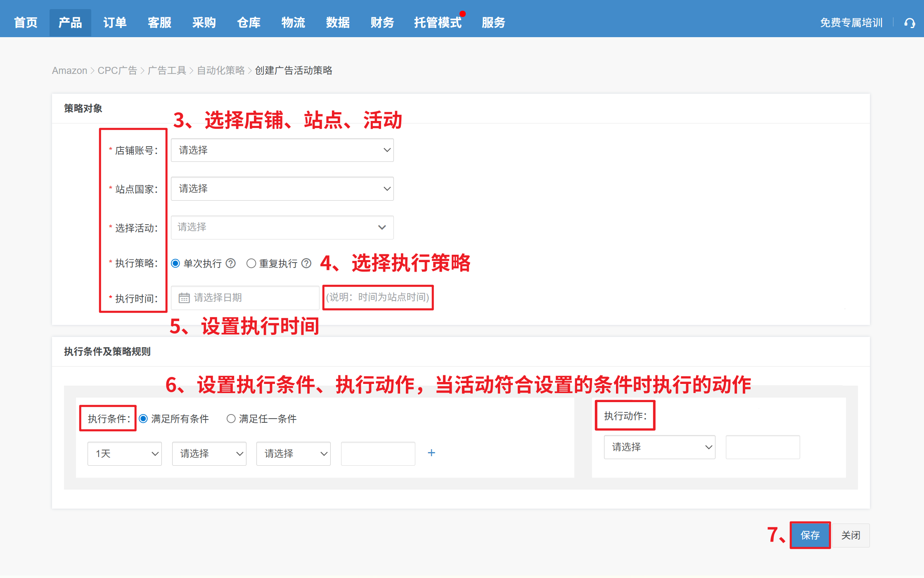Click the 保存 button

(810, 535)
